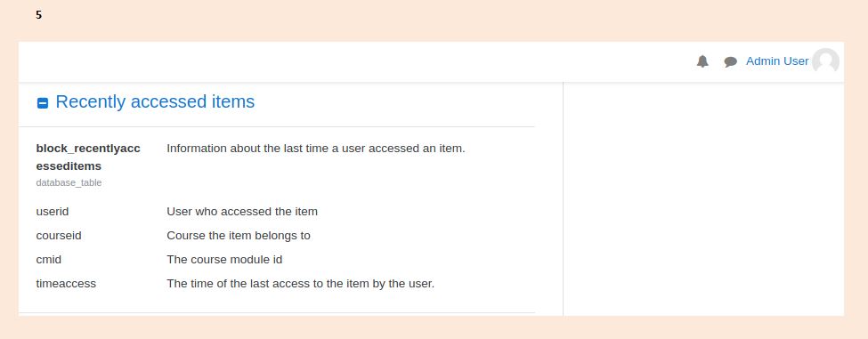
Task: Click the slide number 5 label
Action: (x=39, y=15)
